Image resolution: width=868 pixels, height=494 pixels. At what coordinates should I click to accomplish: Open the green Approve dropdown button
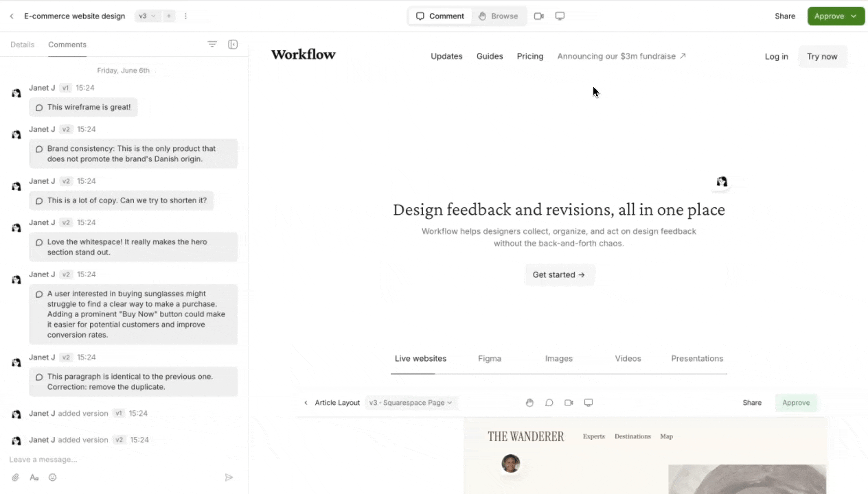[x=836, y=16]
